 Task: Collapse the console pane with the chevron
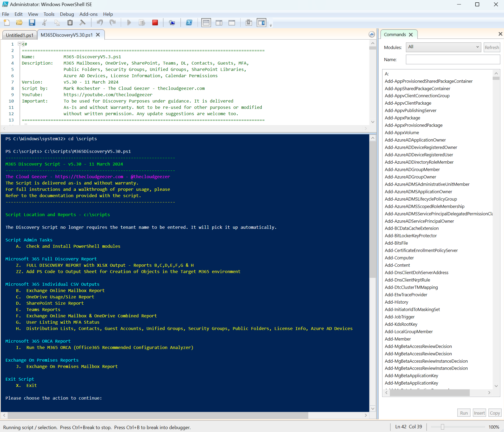(372, 34)
